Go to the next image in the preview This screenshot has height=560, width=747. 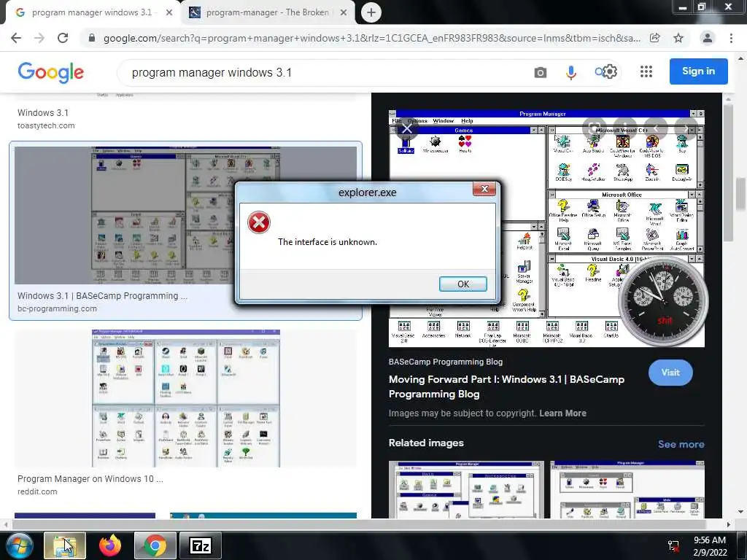coord(686,128)
